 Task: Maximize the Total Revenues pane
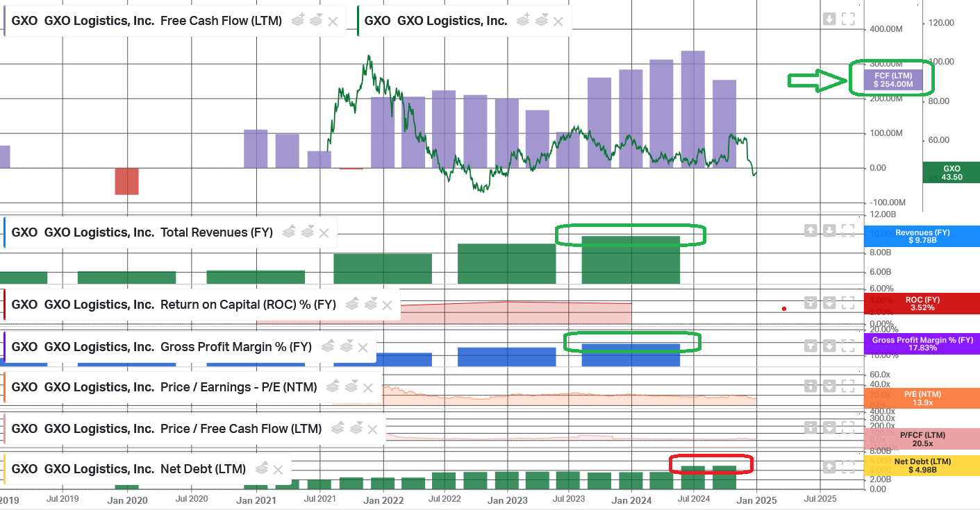pos(848,230)
